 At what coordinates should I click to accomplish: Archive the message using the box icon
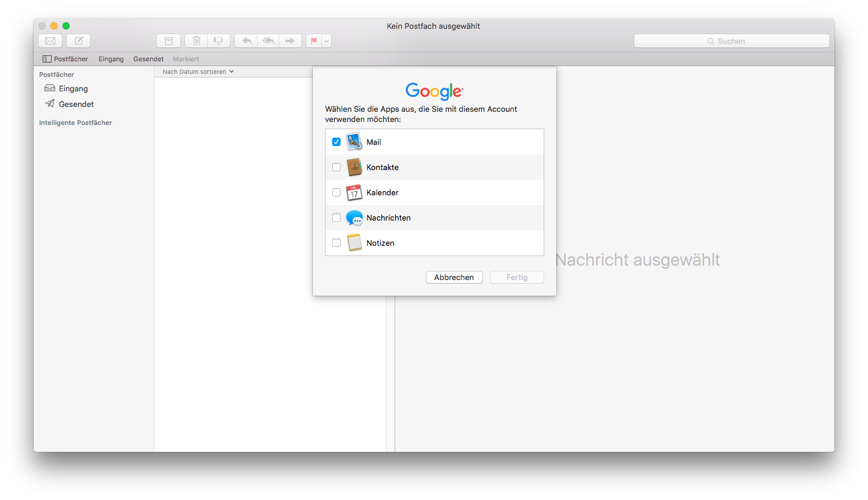(169, 41)
